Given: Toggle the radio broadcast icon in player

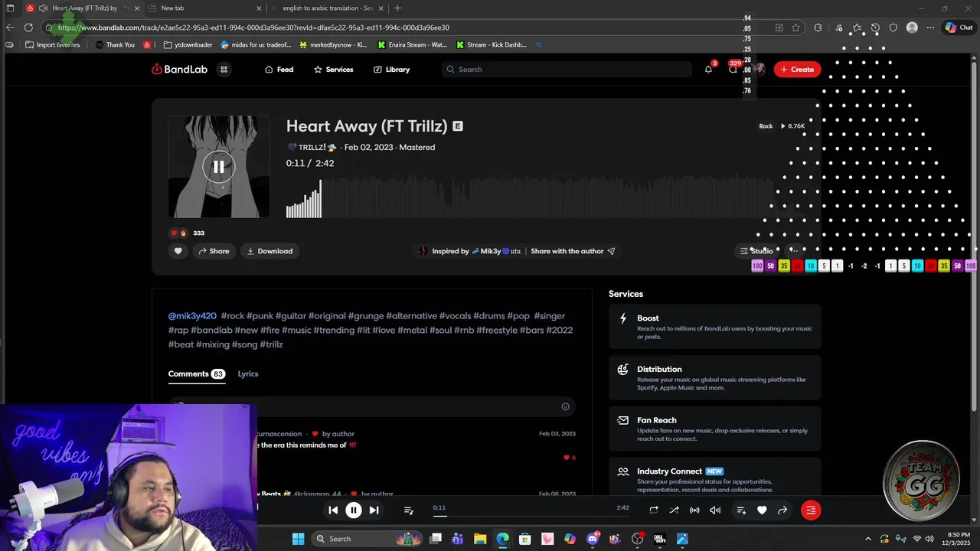Looking at the screenshot, I should (694, 510).
